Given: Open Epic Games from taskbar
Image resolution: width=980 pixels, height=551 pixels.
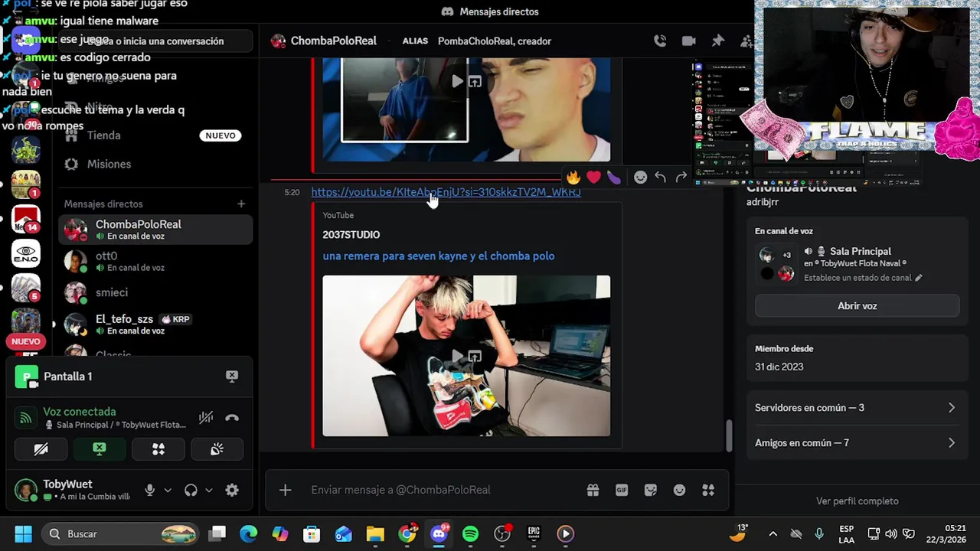Looking at the screenshot, I should coord(534,533).
